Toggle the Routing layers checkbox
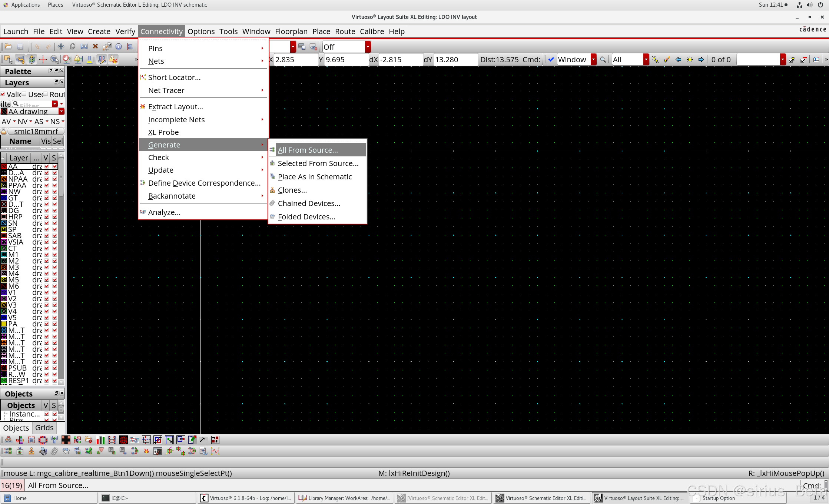 coord(46,94)
